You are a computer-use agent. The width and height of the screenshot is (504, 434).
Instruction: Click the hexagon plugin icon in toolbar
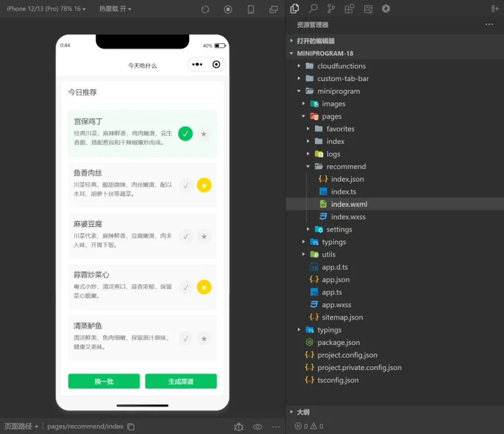[x=386, y=9]
